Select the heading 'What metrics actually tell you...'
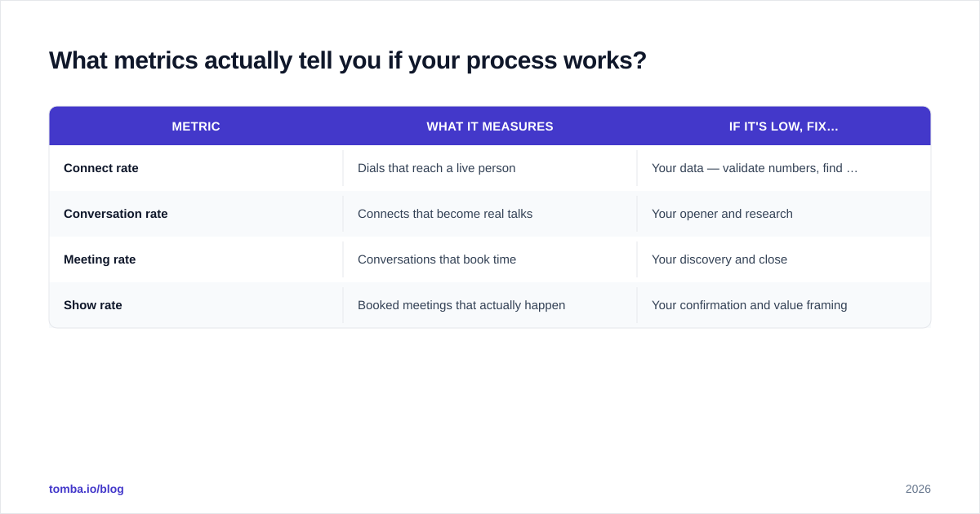980x514 pixels. [348, 60]
